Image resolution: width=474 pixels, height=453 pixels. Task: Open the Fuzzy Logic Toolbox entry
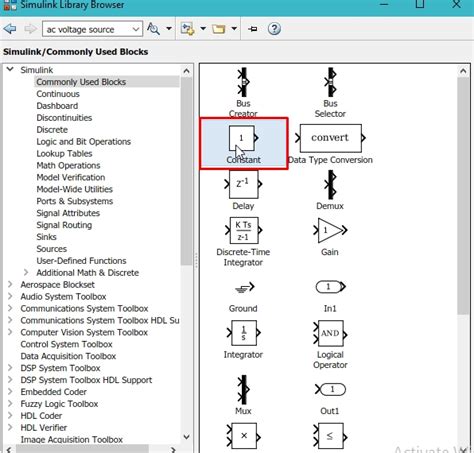click(x=59, y=404)
